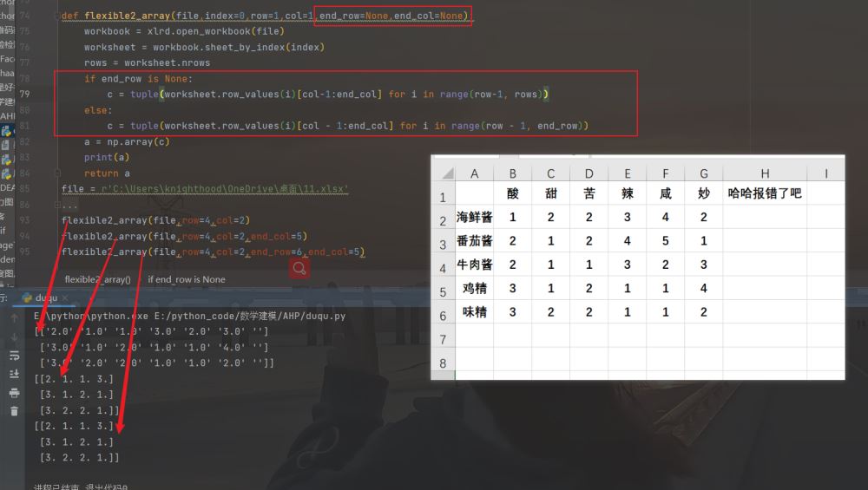The width and height of the screenshot is (868, 490).
Task: Click the '海鲜酱' cell in column A
Action: tap(475, 217)
